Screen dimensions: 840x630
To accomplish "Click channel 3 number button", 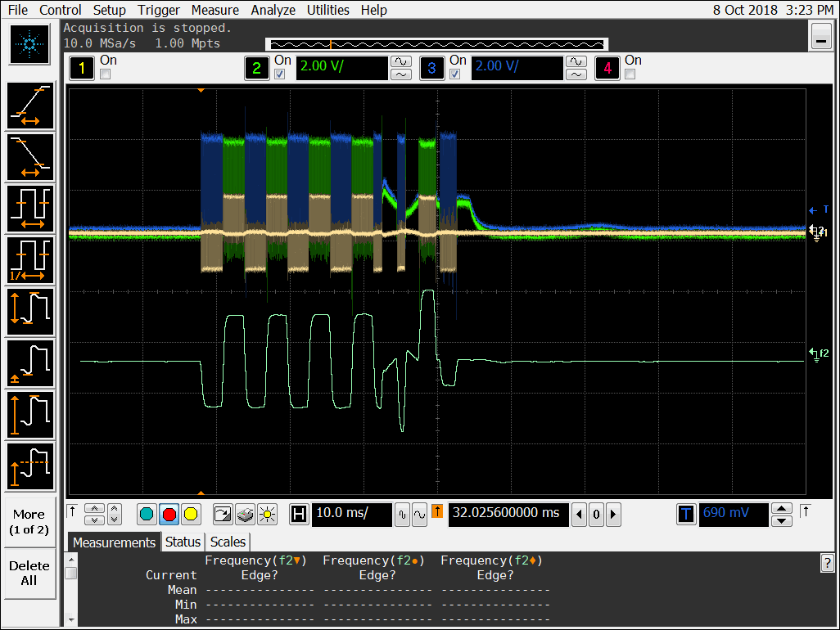I will pyautogui.click(x=431, y=68).
